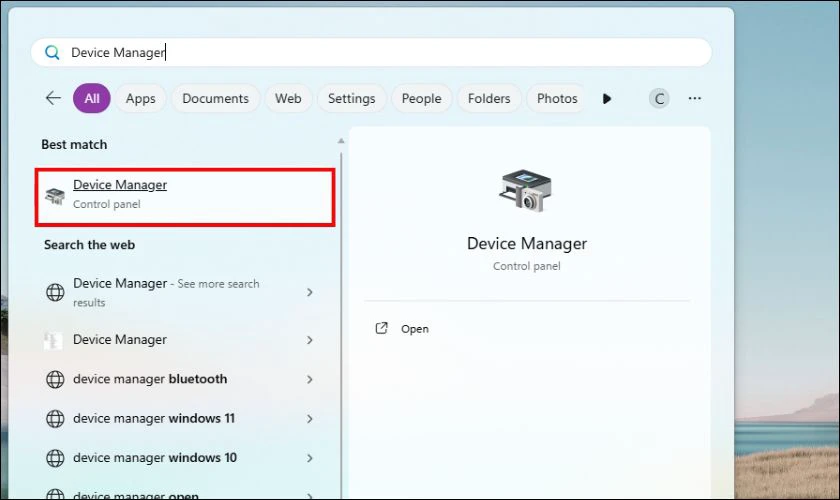Viewport: 840px width, 500px height.
Task: Click the search magnifier icon
Action: (52, 53)
